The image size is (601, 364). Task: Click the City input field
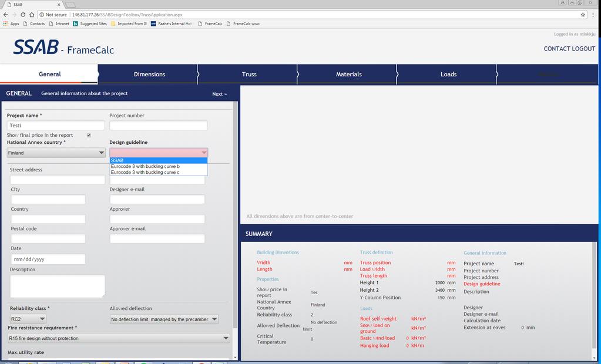pos(48,199)
